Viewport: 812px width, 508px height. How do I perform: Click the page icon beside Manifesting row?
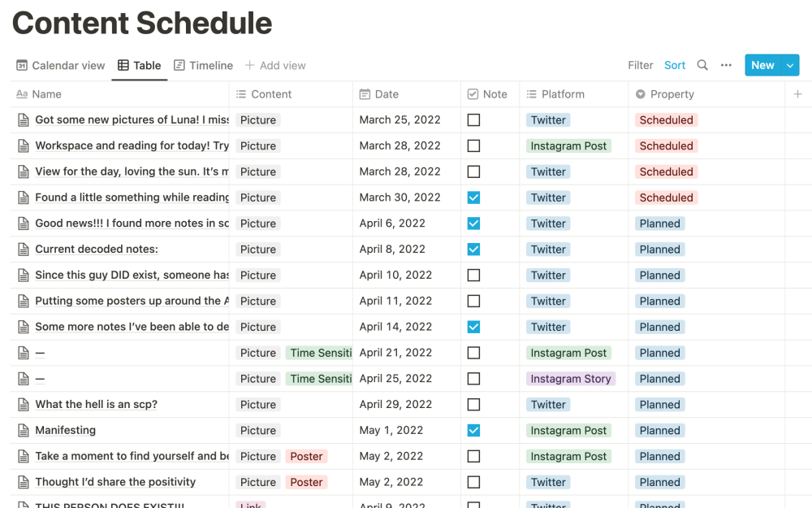tap(23, 430)
